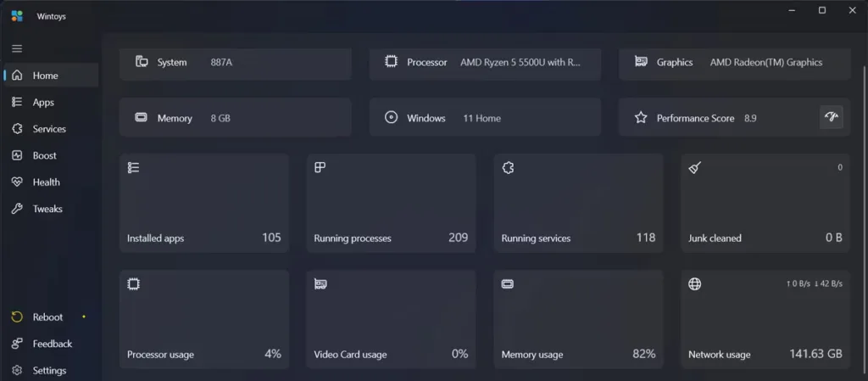Screen dimensions: 868x381
Task: Click the Running processes label
Action: click(353, 238)
